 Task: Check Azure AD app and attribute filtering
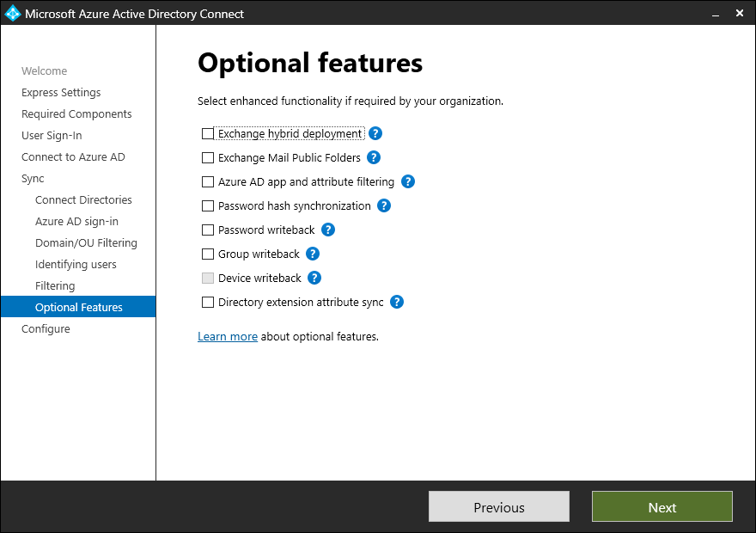pyautogui.click(x=207, y=181)
